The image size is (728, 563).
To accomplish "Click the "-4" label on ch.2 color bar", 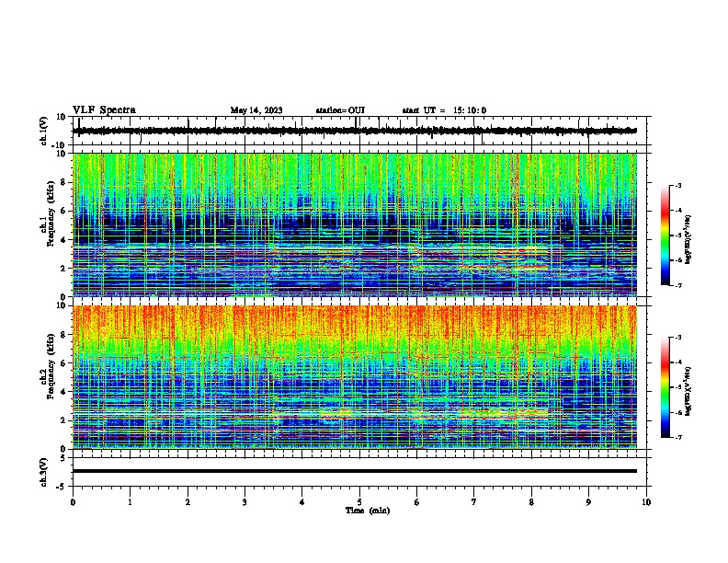I will [x=677, y=362].
